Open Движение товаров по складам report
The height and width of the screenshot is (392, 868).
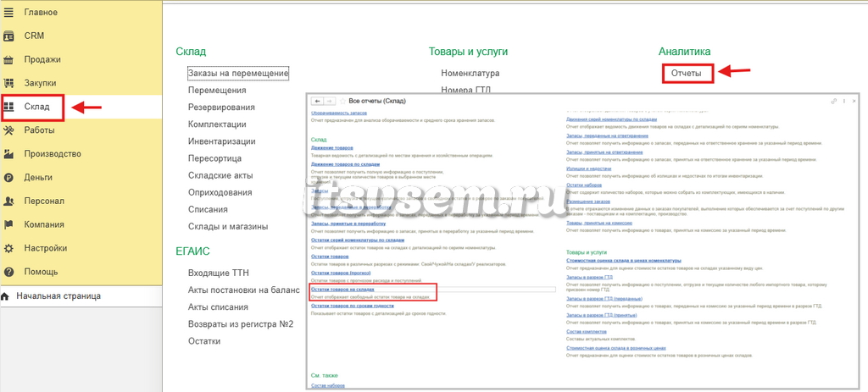pos(346,165)
